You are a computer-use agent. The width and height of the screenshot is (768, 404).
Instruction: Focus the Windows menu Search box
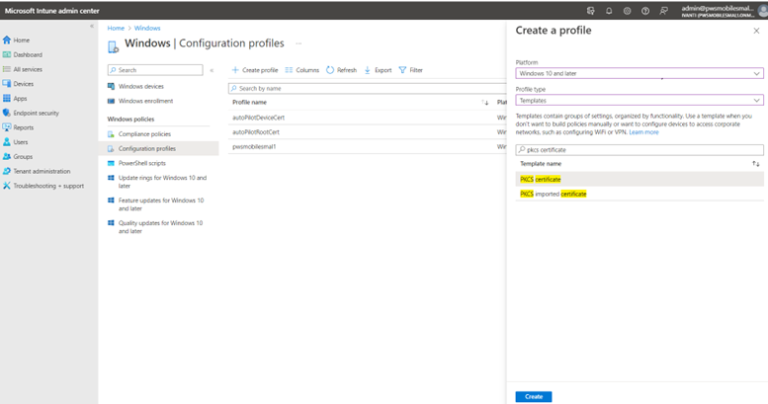(155, 70)
